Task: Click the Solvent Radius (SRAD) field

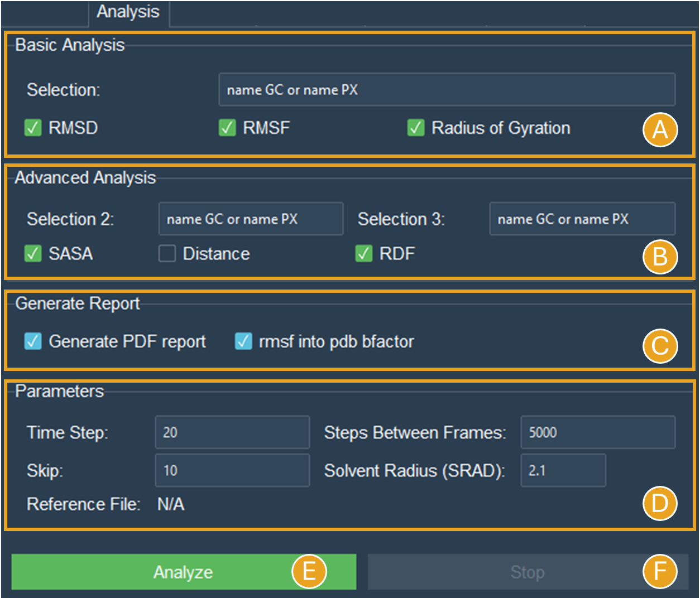Action: (563, 470)
